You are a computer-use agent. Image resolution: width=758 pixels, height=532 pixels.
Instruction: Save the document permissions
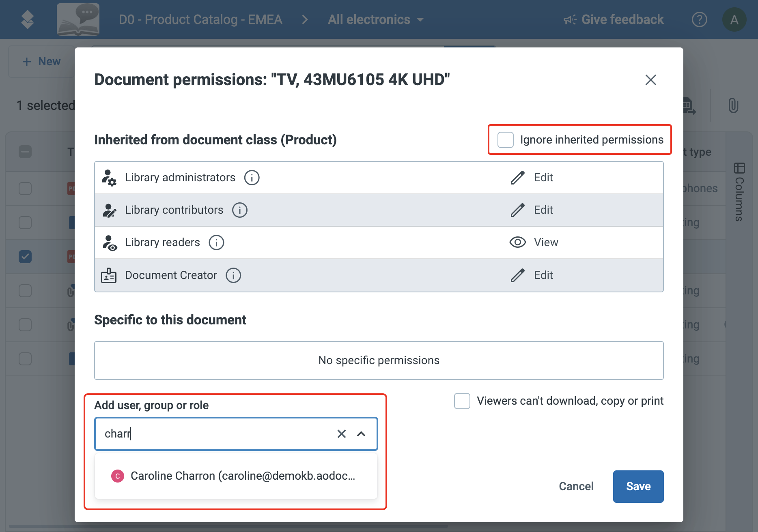(x=638, y=487)
